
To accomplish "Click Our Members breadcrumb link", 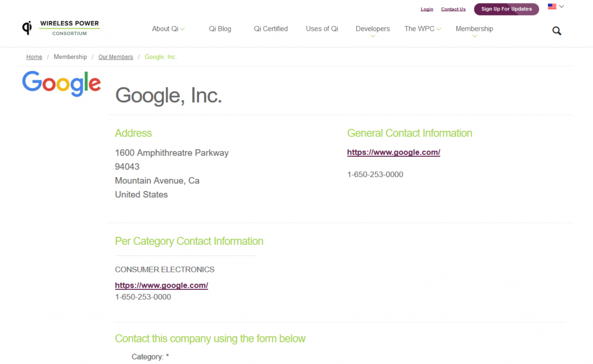I will 115,57.
